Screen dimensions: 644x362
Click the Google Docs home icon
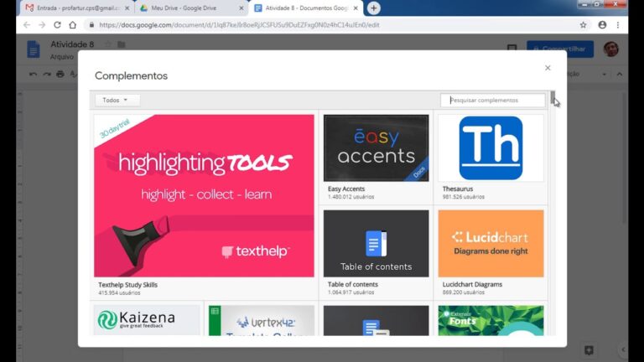(x=34, y=49)
